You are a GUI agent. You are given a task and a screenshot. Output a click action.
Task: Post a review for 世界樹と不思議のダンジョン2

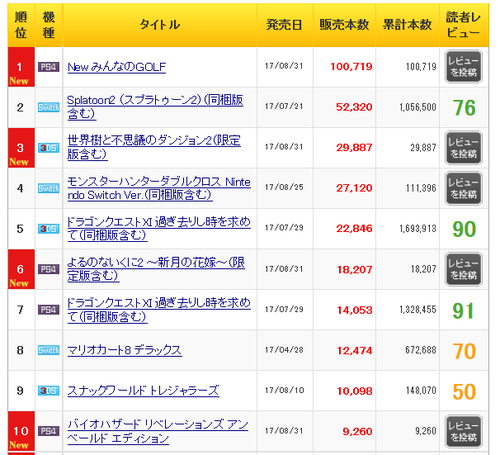pyautogui.click(x=464, y=148)
